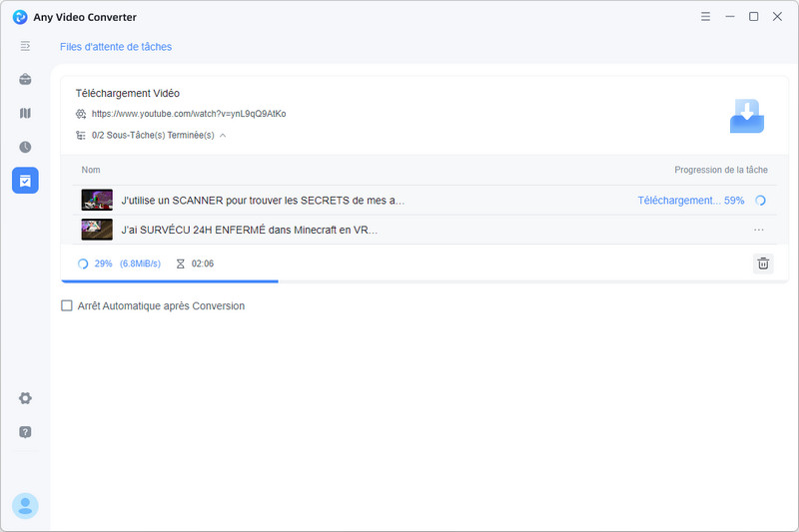This screenshot has width=799, height=532.
Task: Open the title bar hamburger menu
Action: coord(706,17)
